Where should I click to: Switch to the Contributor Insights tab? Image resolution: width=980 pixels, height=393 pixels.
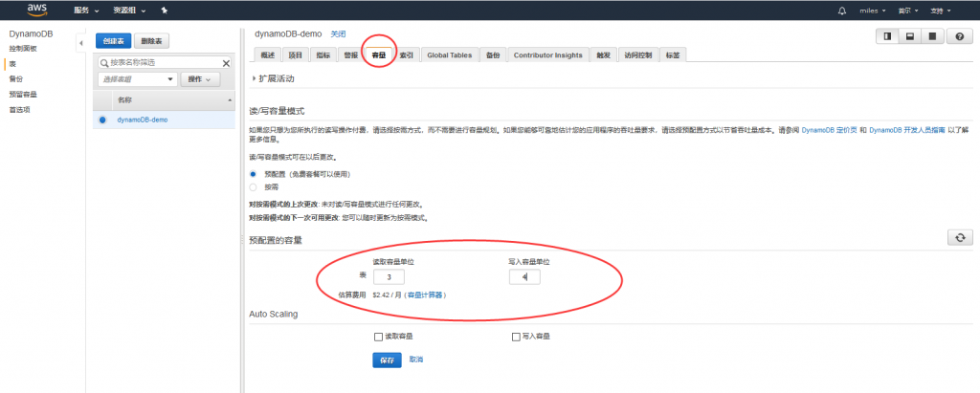point(547,55)
